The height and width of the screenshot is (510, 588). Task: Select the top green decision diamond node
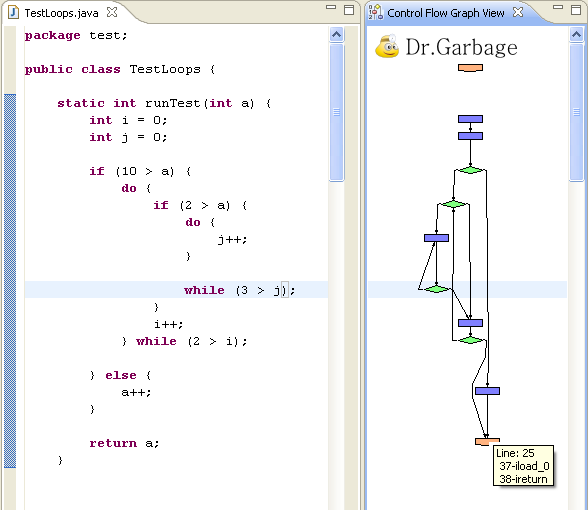tap(470, 170)
